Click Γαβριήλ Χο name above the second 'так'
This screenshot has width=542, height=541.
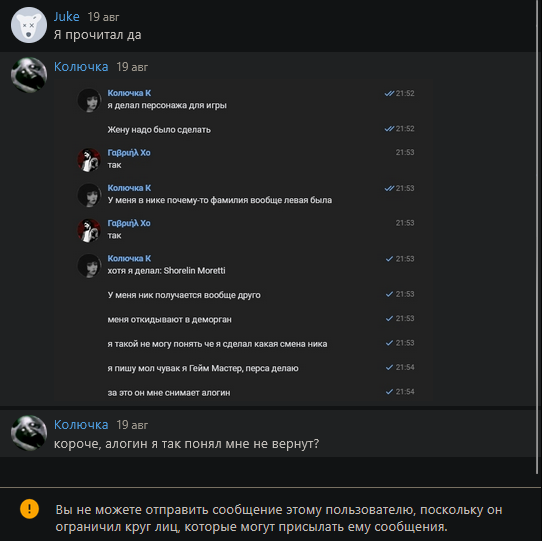click(129, 223)
